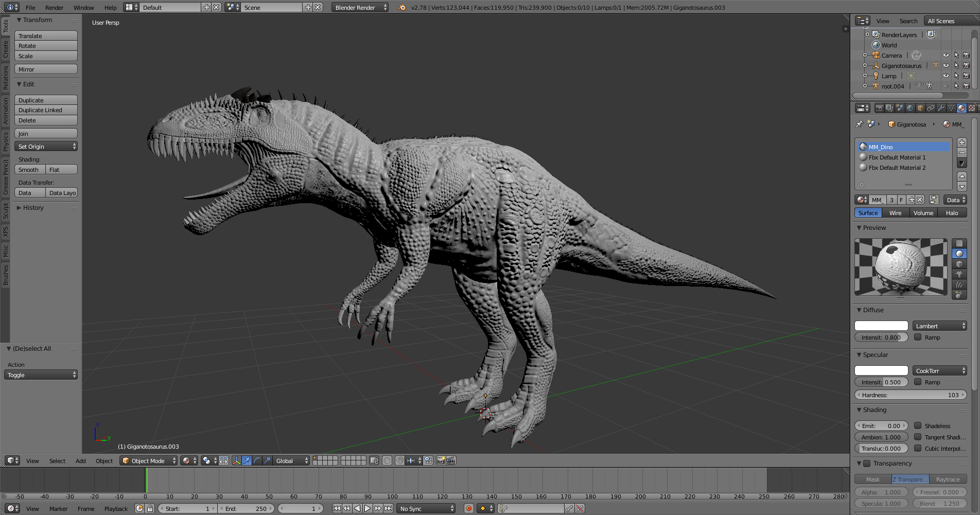This screenshot has width=980, height=515.
Task: Click the OpenGL render image camera icon
Action: click(441, 460)
